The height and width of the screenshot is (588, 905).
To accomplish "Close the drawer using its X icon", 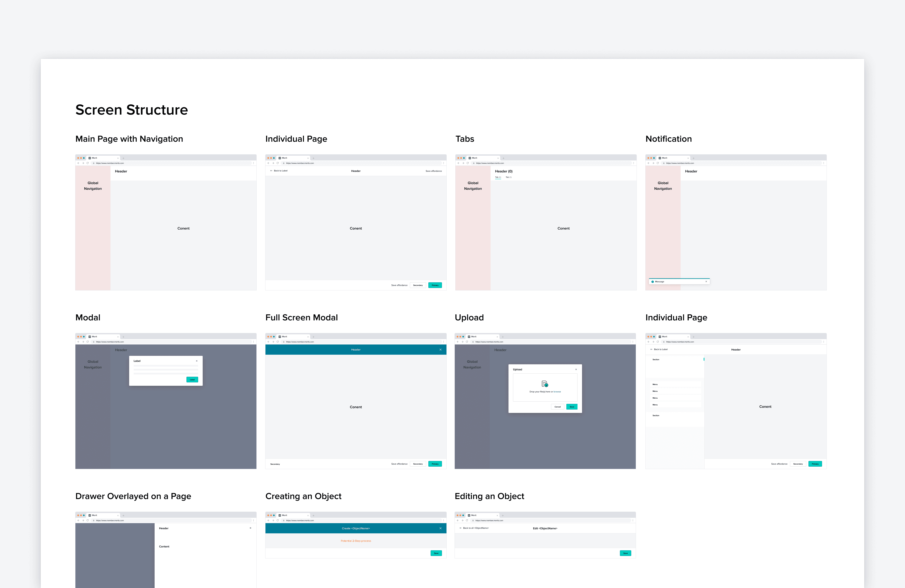I will tap(250, 528).
